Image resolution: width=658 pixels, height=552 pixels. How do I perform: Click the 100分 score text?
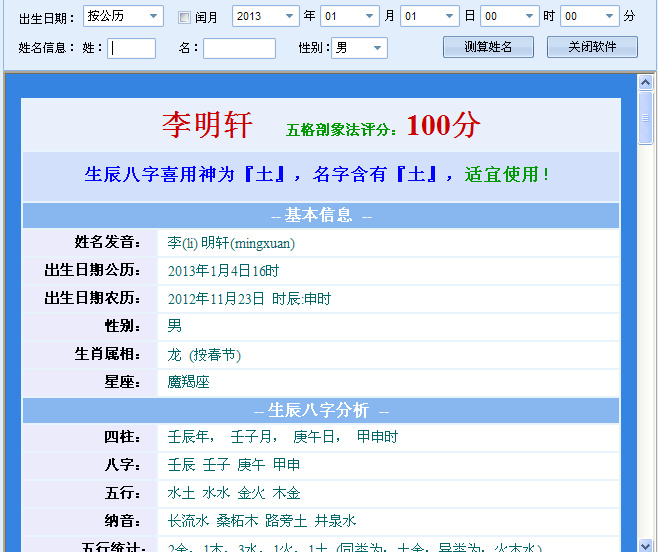click(x=444, y=125)
